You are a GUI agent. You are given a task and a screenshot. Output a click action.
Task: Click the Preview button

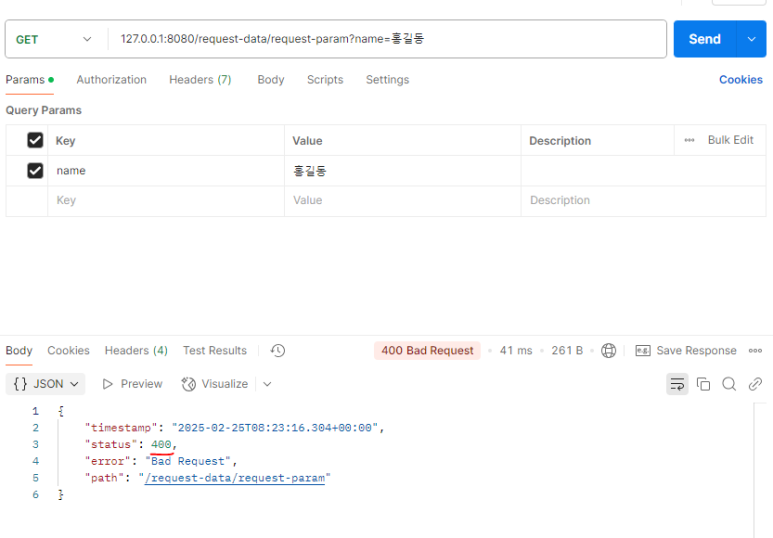(x=132, y=384)
